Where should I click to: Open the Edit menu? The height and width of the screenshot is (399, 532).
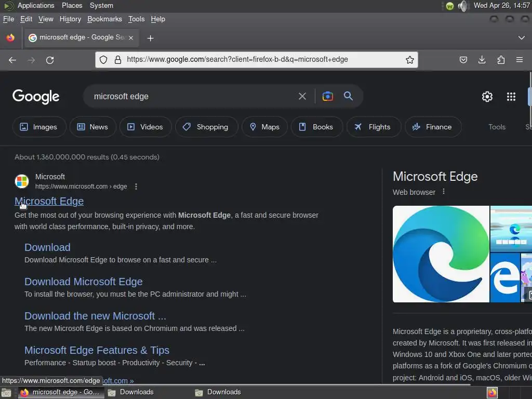pyautogui.click(x=26, y=19)
